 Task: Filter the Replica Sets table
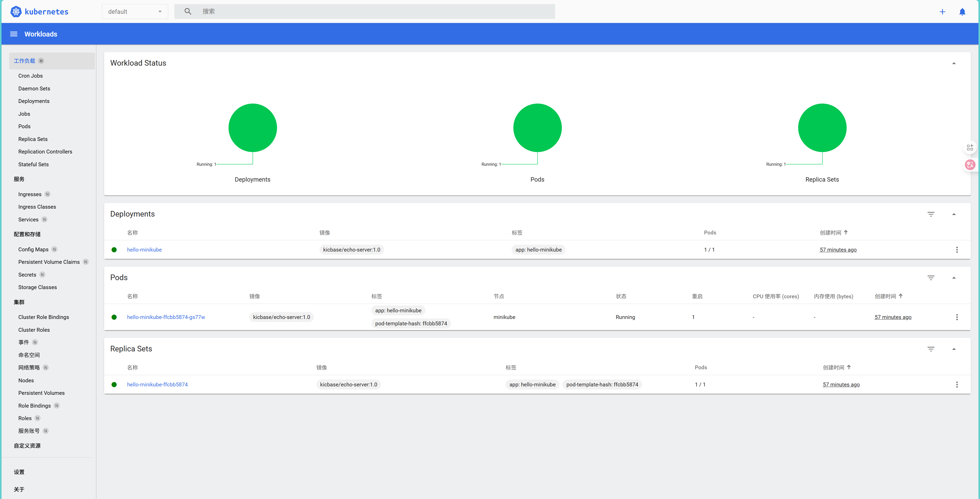click(930, 349)
